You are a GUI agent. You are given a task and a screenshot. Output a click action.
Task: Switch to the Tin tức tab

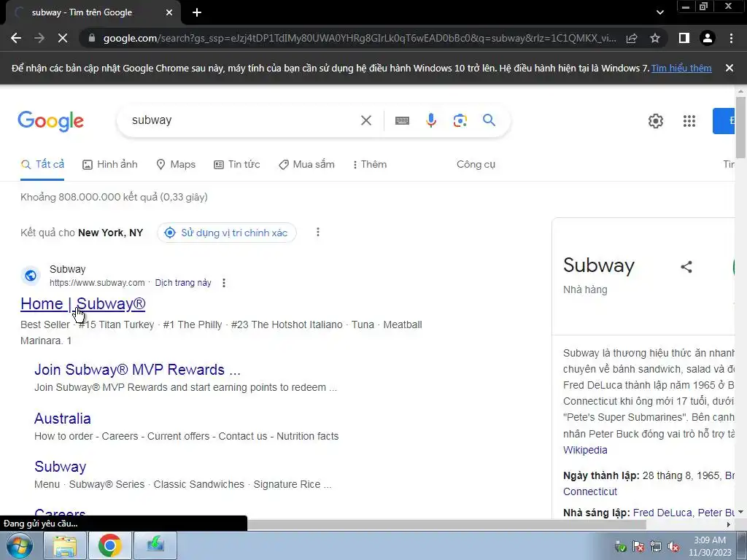[237, 164]
